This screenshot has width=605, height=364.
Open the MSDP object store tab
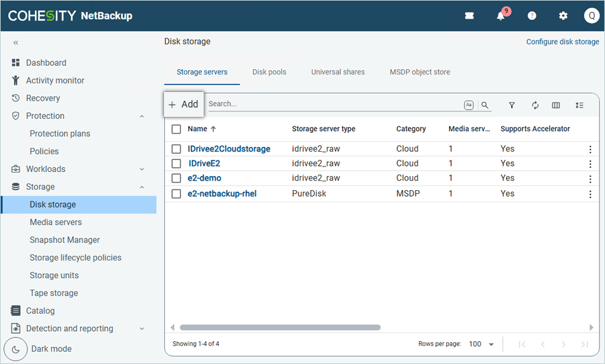point(419,72)
